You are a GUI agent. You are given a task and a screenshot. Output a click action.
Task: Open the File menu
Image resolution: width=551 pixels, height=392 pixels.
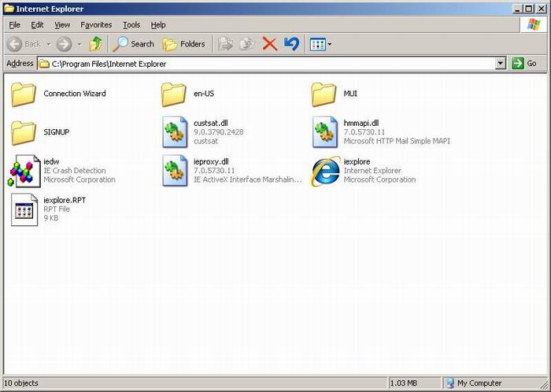14,25
